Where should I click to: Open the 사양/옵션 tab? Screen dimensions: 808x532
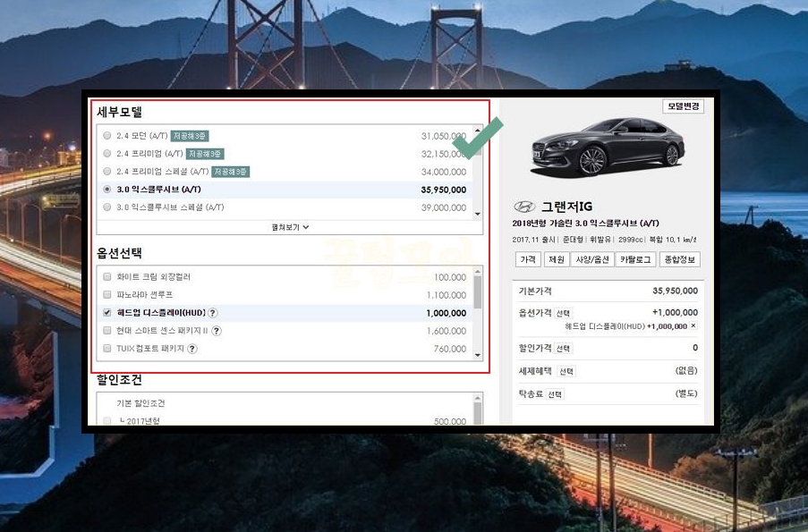click(592, 259)
